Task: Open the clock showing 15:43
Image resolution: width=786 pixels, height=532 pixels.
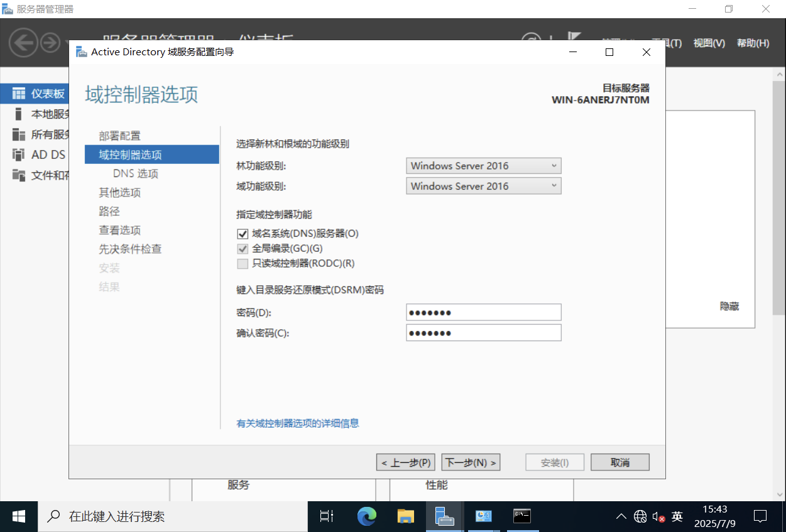Action: [715, 516]
